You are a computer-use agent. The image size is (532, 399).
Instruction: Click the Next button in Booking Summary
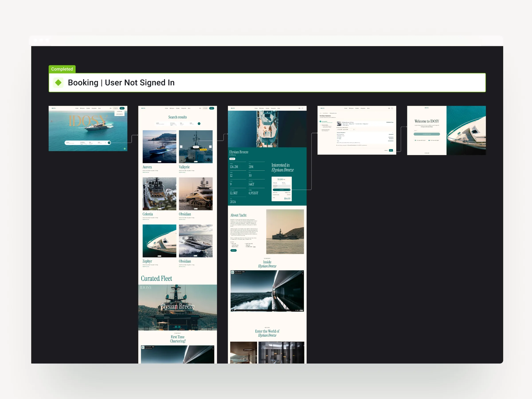click(391, 151)
